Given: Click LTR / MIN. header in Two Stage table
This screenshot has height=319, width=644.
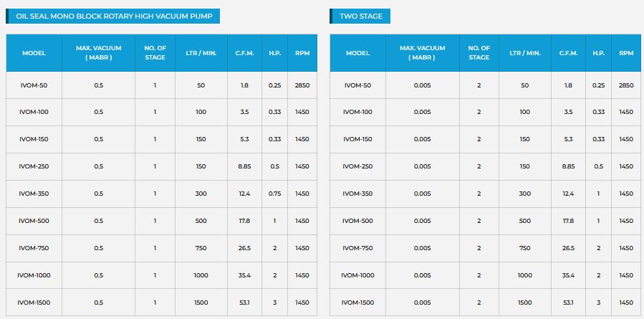Looking at the screenshot, I should tap(524, 53).
